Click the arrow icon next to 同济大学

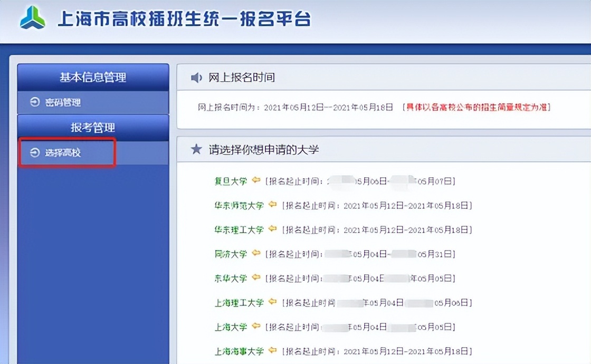click(x=256, y=253)
